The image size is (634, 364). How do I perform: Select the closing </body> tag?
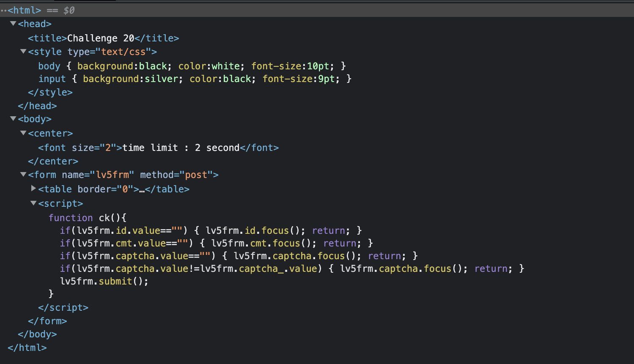click(x=37, y=334)
